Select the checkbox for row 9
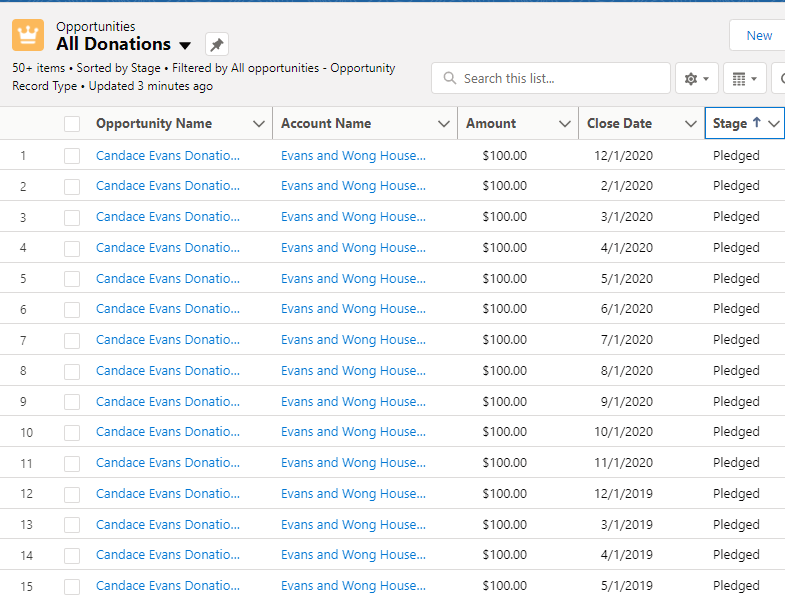This screenshot has height=599, width=785. pos(72,402)
